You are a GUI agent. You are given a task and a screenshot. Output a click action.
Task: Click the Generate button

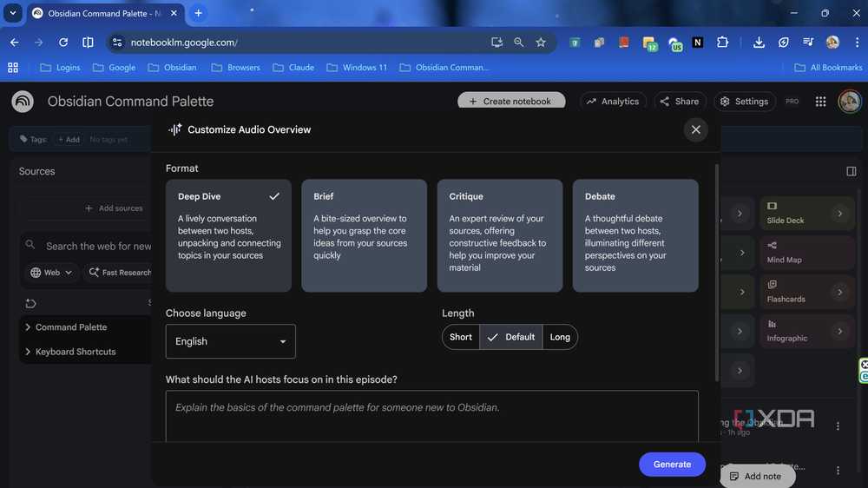(672, 465)
